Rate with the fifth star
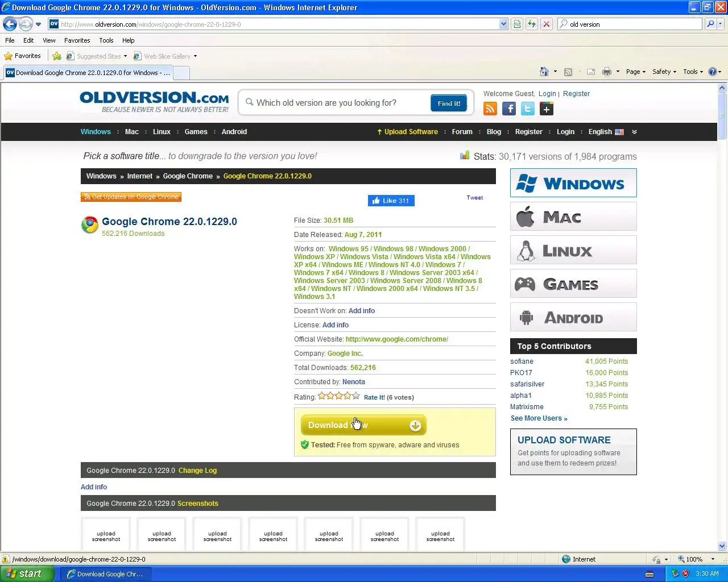Screen dimensions: 728x582 click(356, 396)
